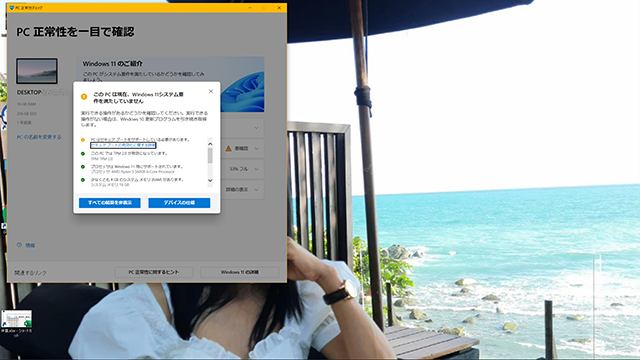Click the Excel shortcut icon on desktop
640x360 pixels.
16,319
